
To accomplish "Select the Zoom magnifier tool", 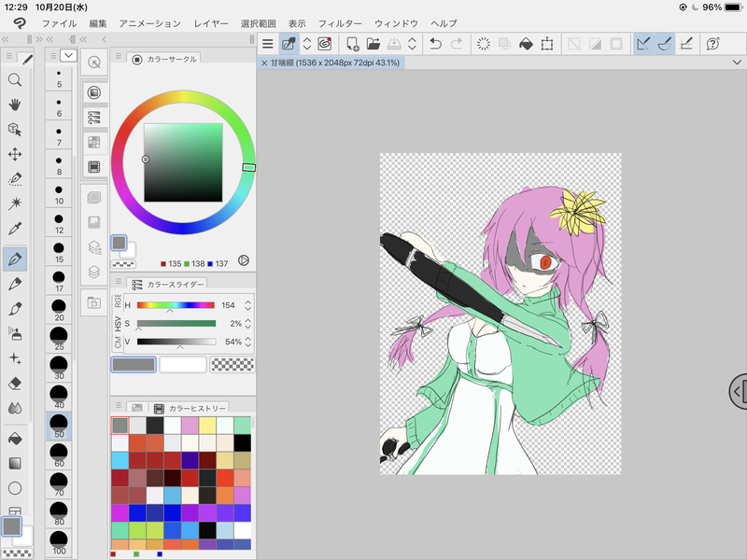I will (x=15, y=80).
